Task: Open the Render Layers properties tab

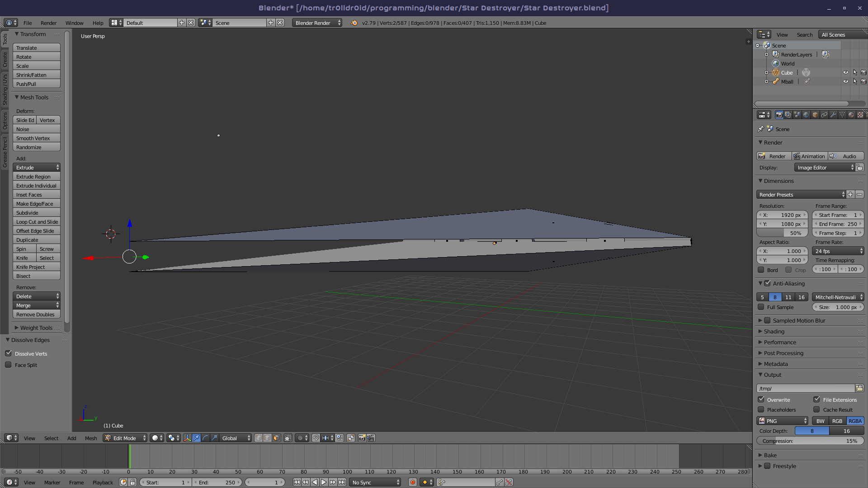Action: tap(788, 115)
